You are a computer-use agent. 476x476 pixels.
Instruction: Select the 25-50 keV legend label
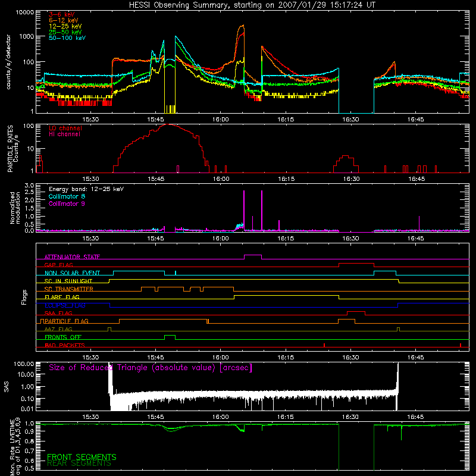click(65, 32)
